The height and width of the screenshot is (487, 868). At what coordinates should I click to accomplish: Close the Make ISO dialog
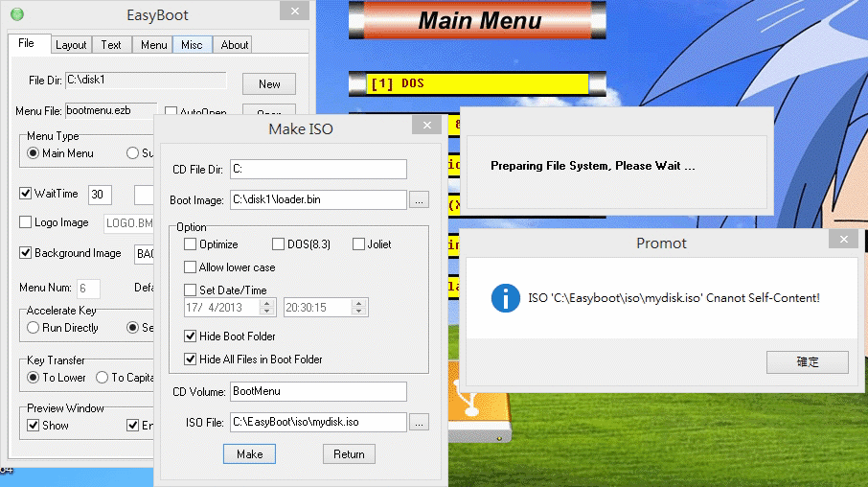426,126
